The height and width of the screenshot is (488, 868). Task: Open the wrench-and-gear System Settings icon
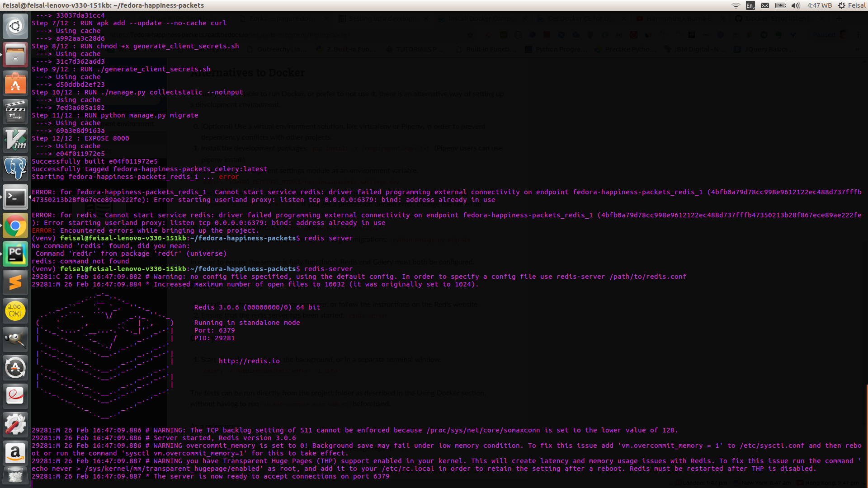(15, 425)
